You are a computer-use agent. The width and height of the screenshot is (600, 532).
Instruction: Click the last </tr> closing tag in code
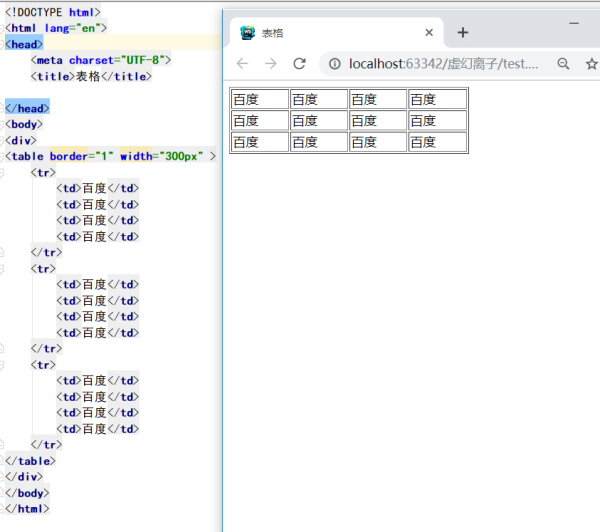pyautogui.click(x=46, y=445)
